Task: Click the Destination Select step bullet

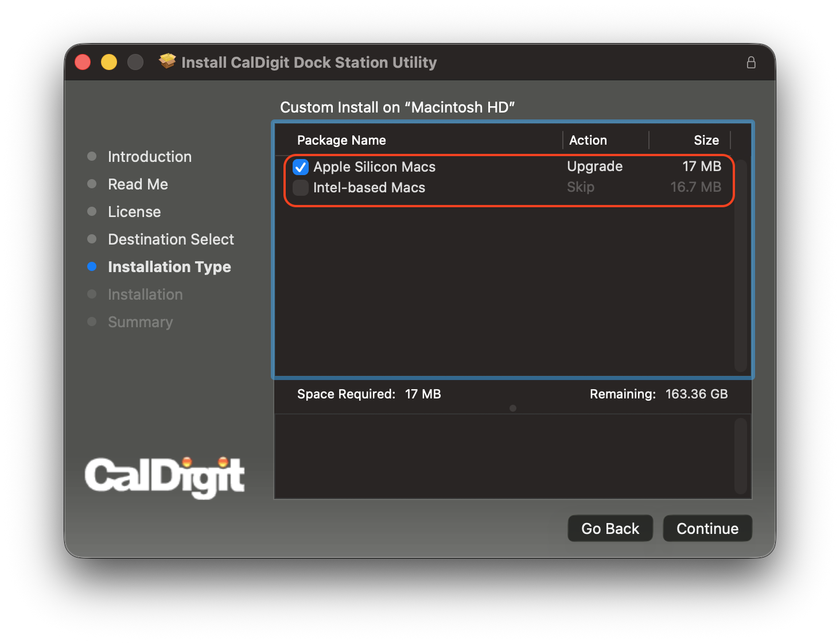Action: [92, 239]
